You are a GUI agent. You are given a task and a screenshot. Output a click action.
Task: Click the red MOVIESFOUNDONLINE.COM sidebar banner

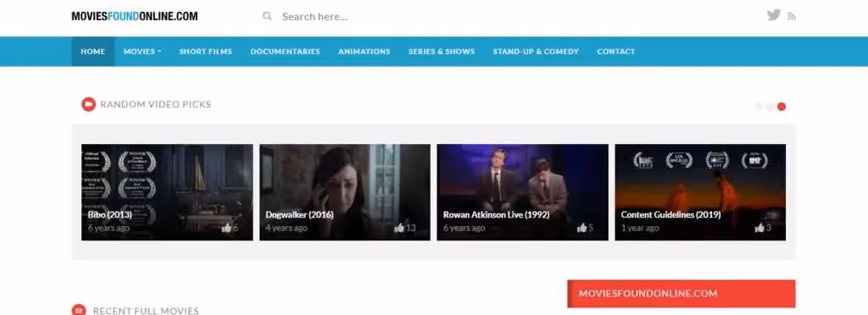[682, 294]
